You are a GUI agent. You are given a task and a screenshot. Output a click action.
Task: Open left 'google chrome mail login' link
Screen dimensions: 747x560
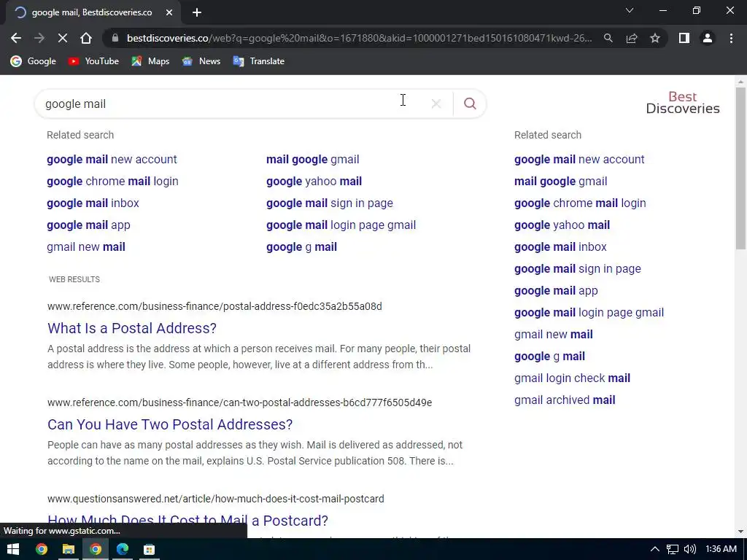(x=112, y=181)
